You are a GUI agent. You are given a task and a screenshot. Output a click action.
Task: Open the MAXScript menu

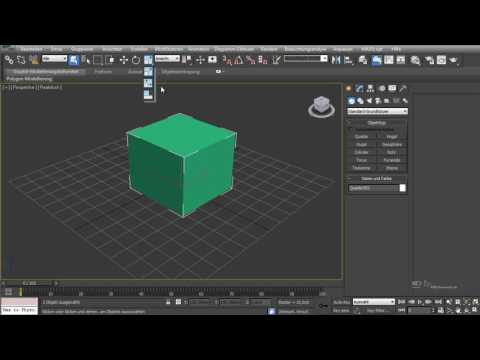point(371,49)
